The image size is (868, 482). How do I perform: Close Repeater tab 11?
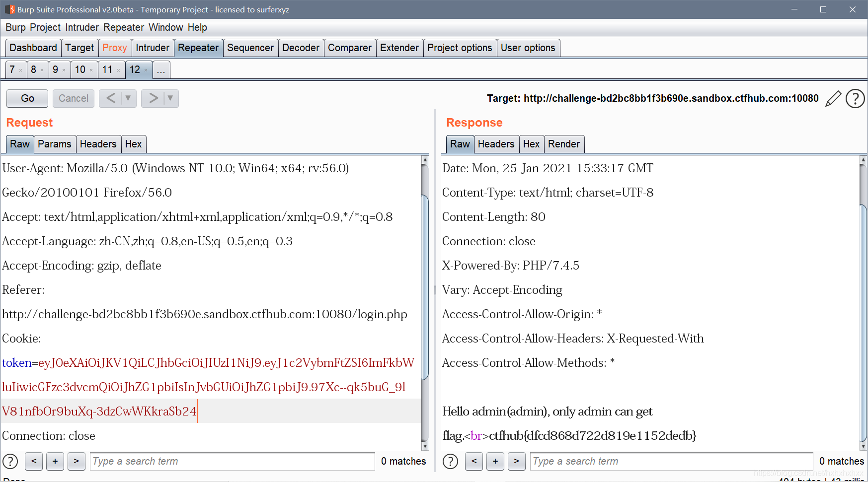(118, 70)
